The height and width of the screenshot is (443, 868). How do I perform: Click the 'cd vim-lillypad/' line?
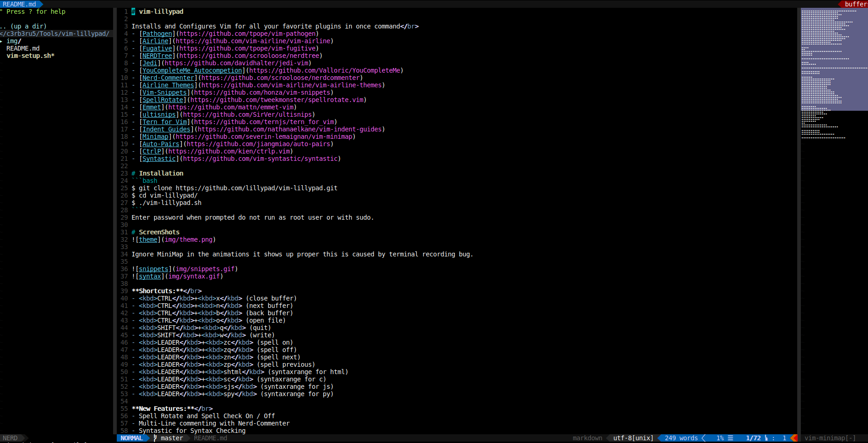pyautogui.click(x=165, y=195)
